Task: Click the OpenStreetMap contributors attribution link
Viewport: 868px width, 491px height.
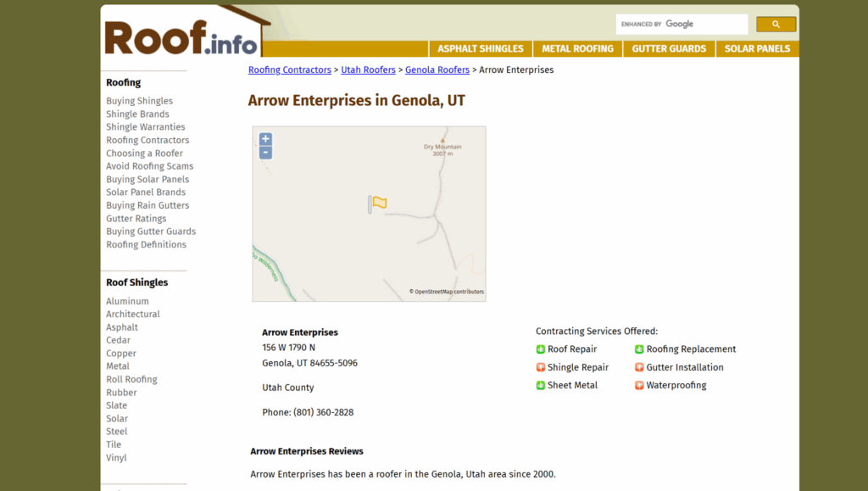Action: 448,292
